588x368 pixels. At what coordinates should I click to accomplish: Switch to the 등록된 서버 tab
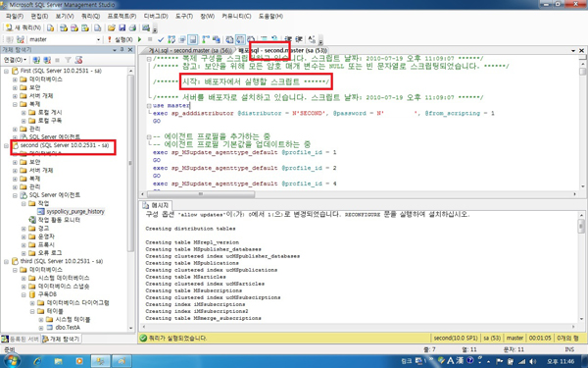[21, 339]
